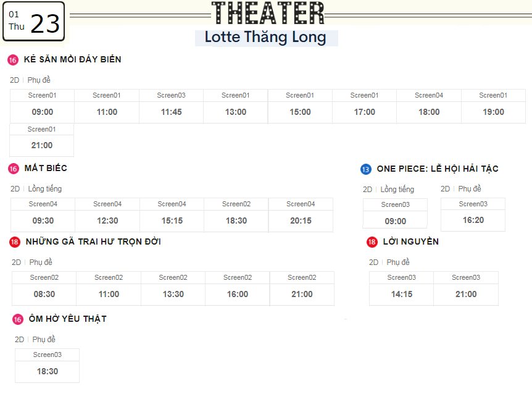Click the 16 rating icon for Ôm Hờ Yêu Thật
This screenshot has height=399, width=532.
(18, 319)
